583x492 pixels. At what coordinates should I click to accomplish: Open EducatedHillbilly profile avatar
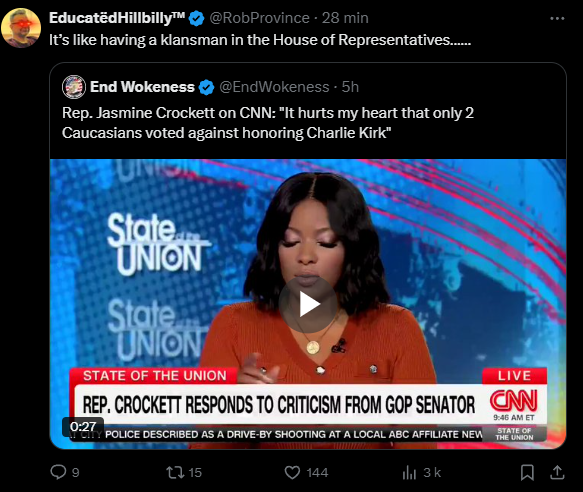click(x=21, y=28)
